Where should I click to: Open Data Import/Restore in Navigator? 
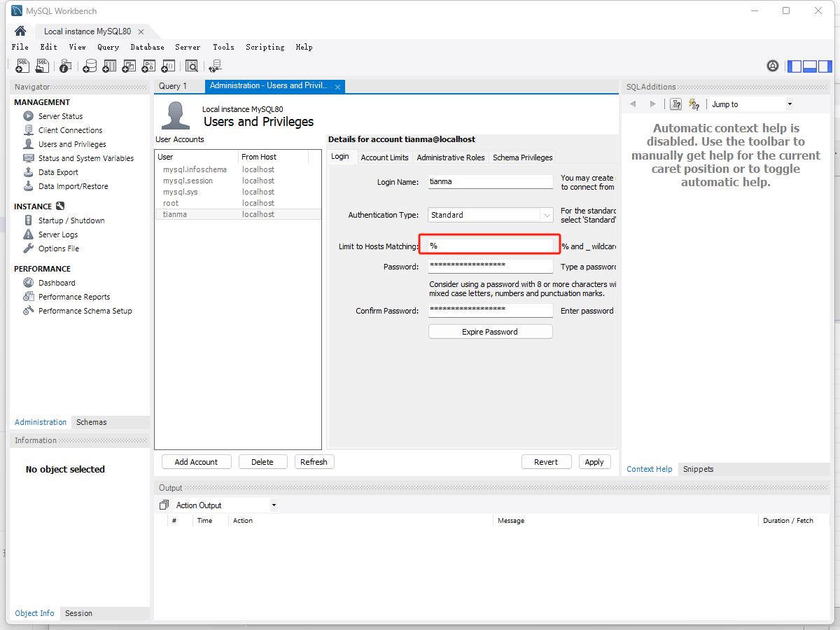point(73,186)
